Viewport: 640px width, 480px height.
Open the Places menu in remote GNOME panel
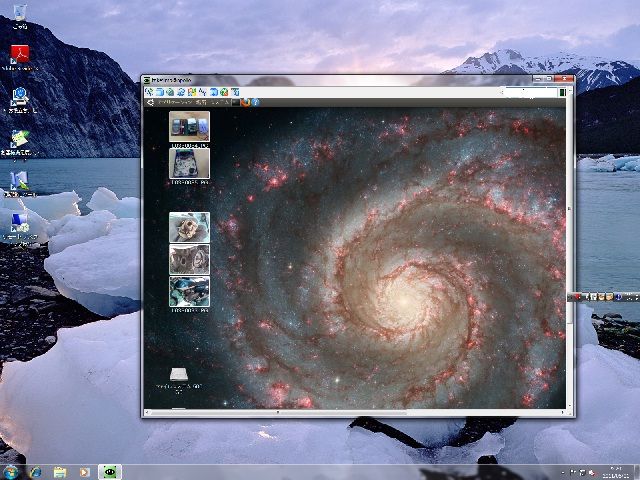pos(201,102)
